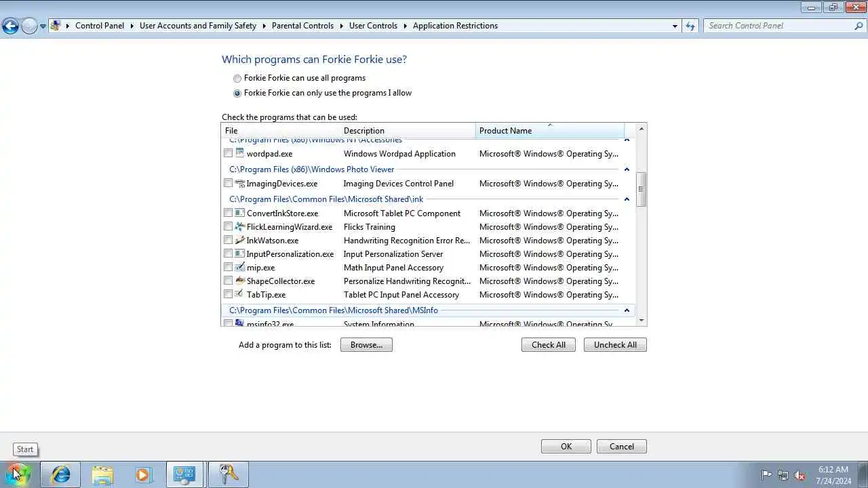
Task: Check the ImagingDevices.exe checkbox
Action: tap(229, 183)
